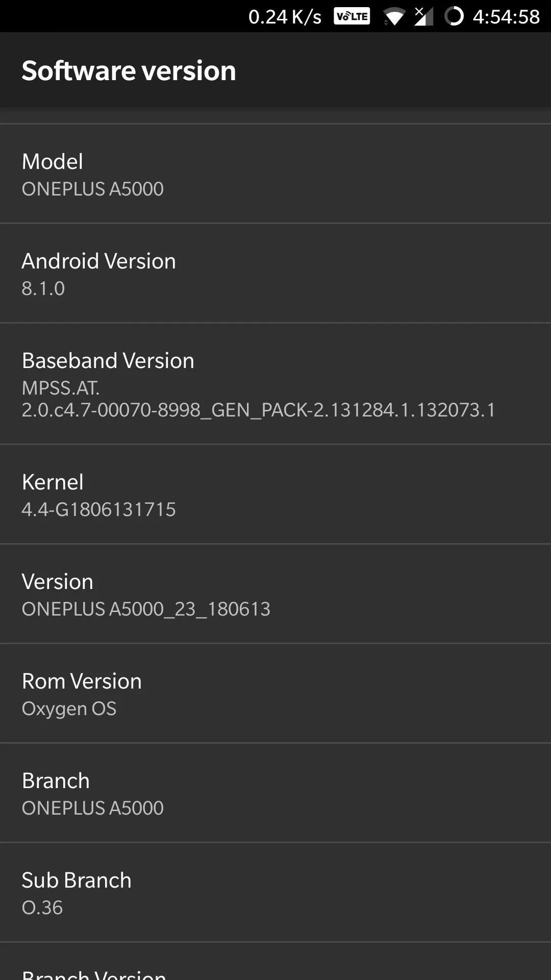
Task: Tap the 0.24 K/s network speed indicator
Action: click(285, 17)
